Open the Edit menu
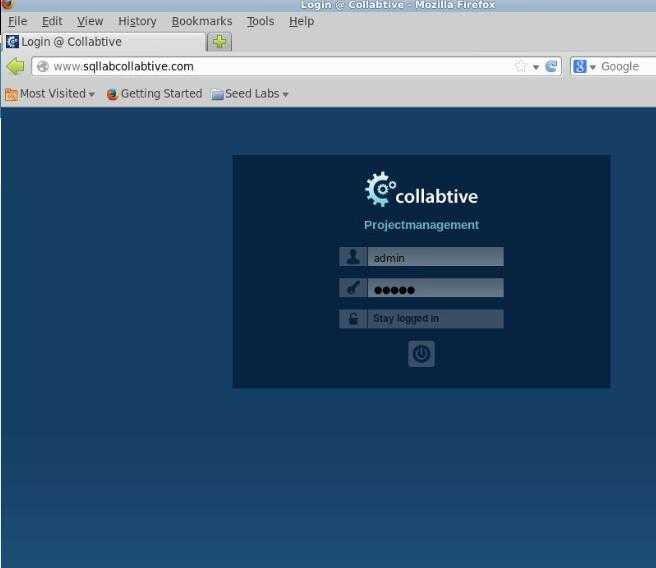The width and height of the screenshot is (656, 568). pos(52,21)
